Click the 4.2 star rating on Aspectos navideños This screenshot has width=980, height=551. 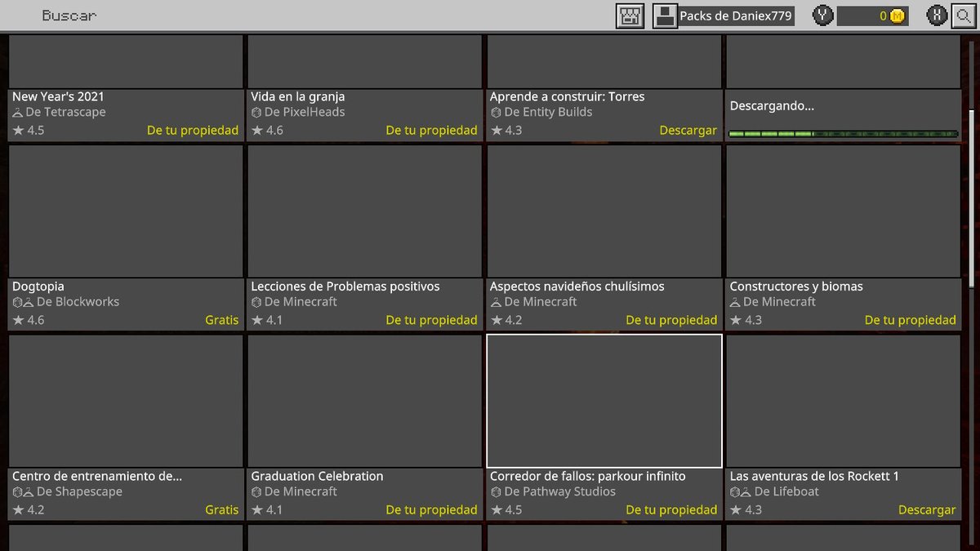[x=506, y=320]
